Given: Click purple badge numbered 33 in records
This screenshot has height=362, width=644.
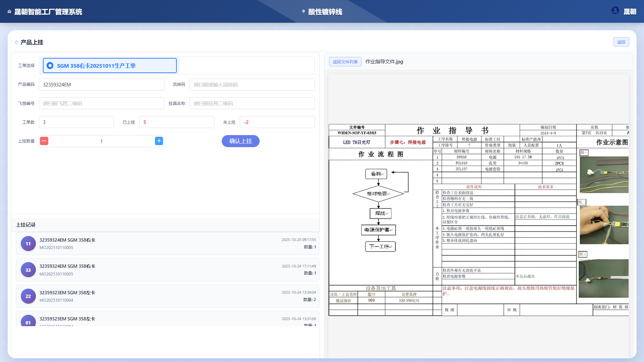Looking at the screenshot, I should (x=28, y=270).
